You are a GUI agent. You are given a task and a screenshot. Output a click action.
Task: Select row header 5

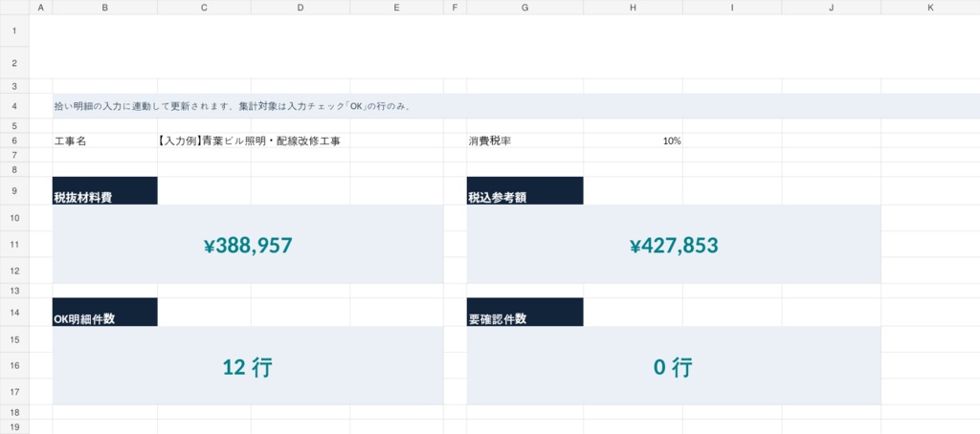(15, 125)
